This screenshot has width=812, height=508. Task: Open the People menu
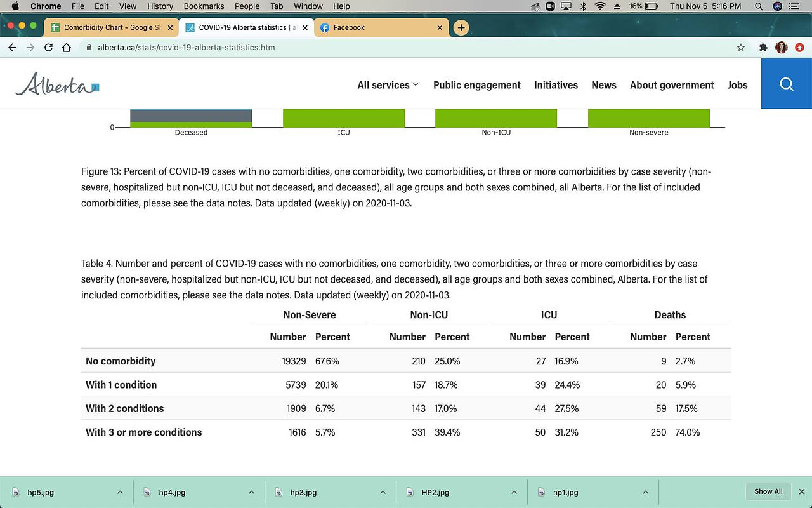247,6
